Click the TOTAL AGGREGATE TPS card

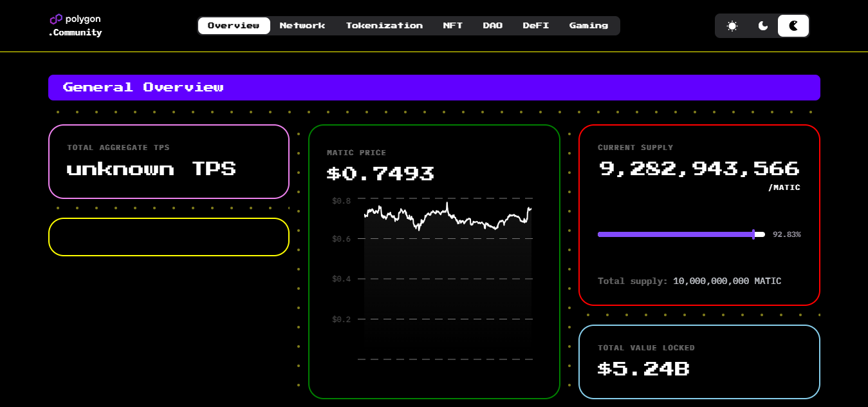(169, 162)
